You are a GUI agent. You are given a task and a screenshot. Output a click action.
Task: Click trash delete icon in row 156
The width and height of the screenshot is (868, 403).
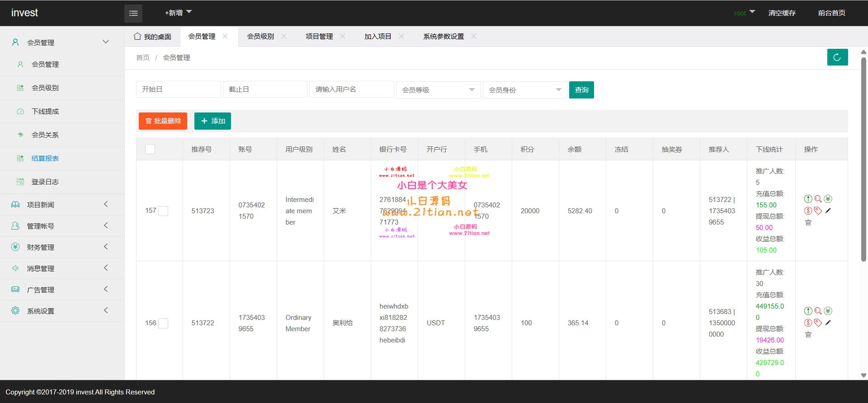pyautogui.click(x=808, y=334)
